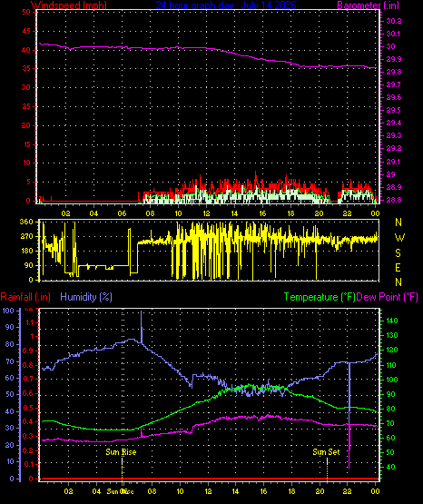Click the 70 value on the blue humidity axis
The width and height of the screenshot is (423, 504).
(10, 361)
